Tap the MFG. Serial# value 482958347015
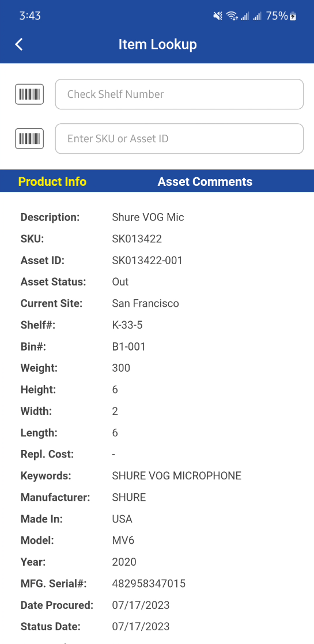Image resolution: width=314 pixels, height=644 pixels. [x=149, y=584]
